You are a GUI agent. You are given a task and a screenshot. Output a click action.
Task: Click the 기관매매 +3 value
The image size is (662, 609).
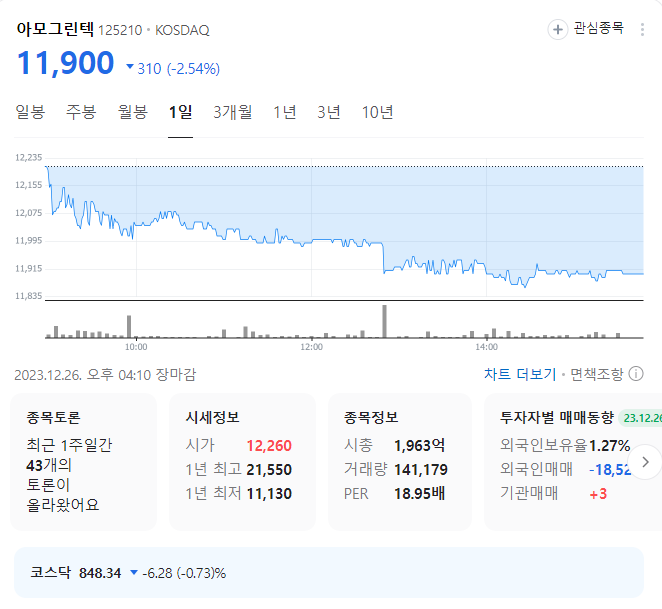tap(598, 494)
